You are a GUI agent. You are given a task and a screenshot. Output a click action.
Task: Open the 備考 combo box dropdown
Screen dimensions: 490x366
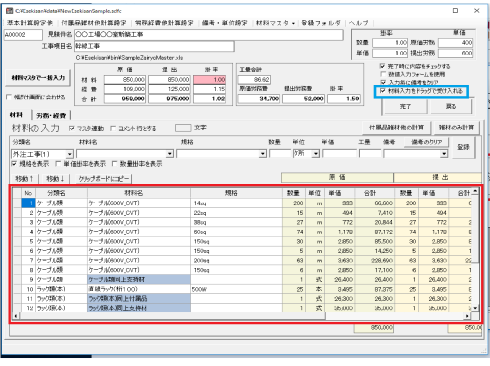(x=444, y=154)
